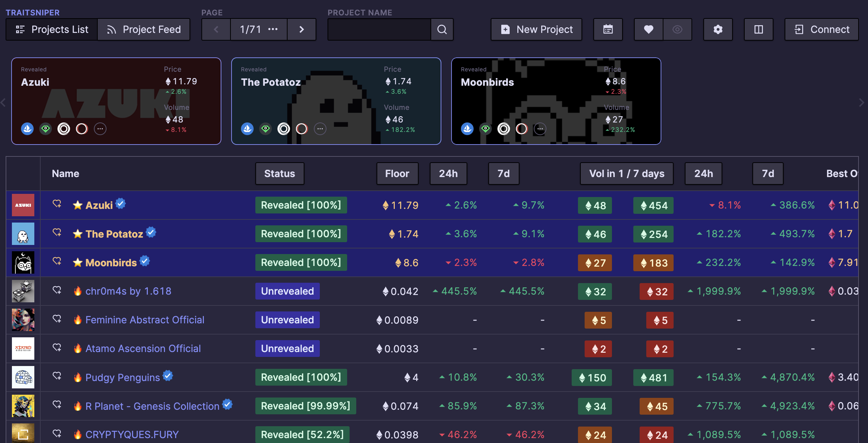Open The Potatoz project link
The image size is (868, 443).
tap(114, 234)
